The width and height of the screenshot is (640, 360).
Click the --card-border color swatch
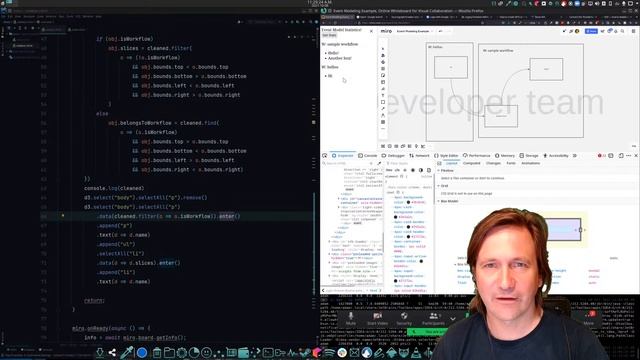point(408,227)
